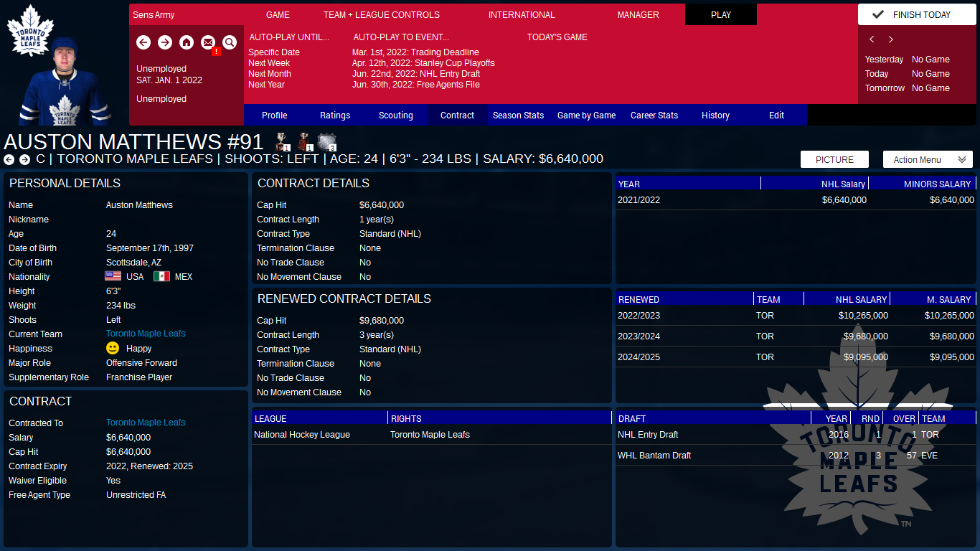Open the INTERNATIONAL menu
Screen dimensions: 980x551
pyautogui.click(x=522, y=14)
